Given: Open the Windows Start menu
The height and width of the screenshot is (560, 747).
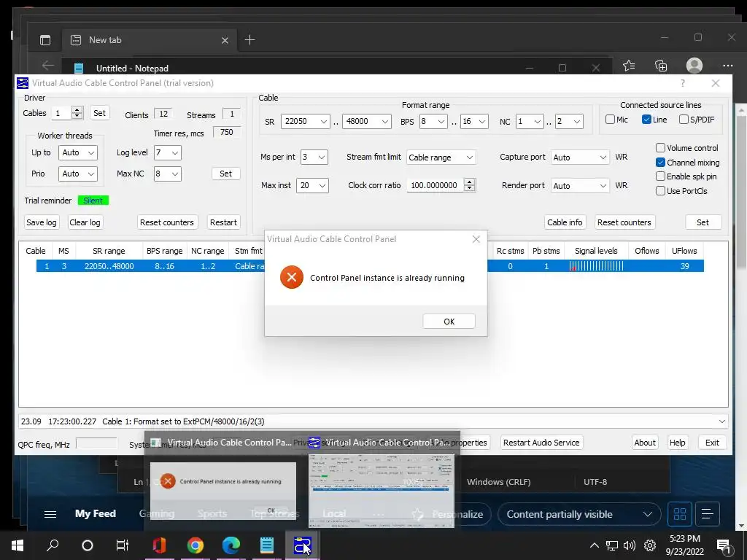Looking at the screenshot, I should tap(18, 545).
